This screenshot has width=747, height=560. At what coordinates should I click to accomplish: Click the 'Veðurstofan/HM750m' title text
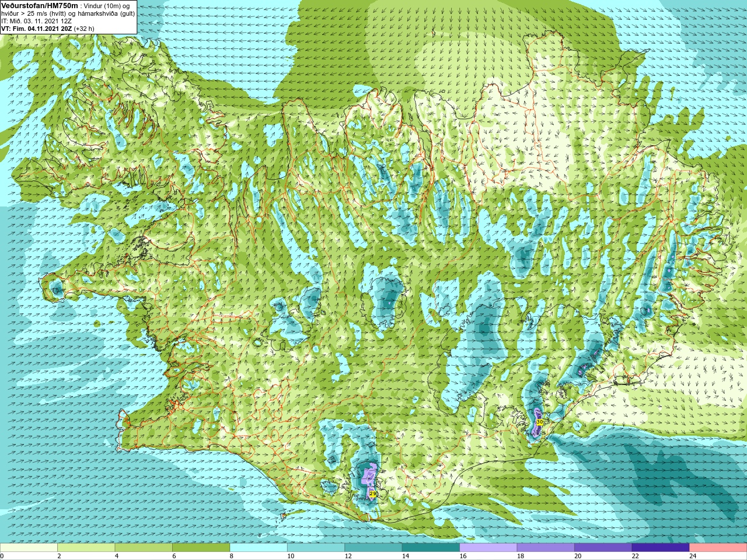[x=40, y=5]
